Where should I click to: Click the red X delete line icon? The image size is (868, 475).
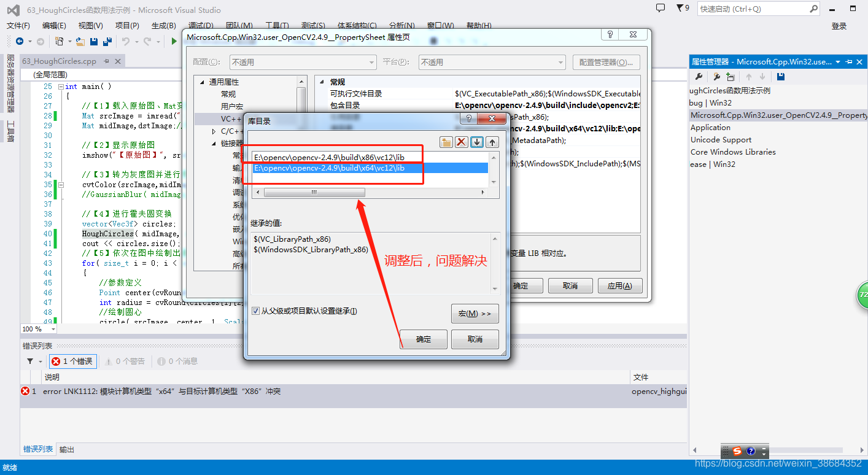462,142
